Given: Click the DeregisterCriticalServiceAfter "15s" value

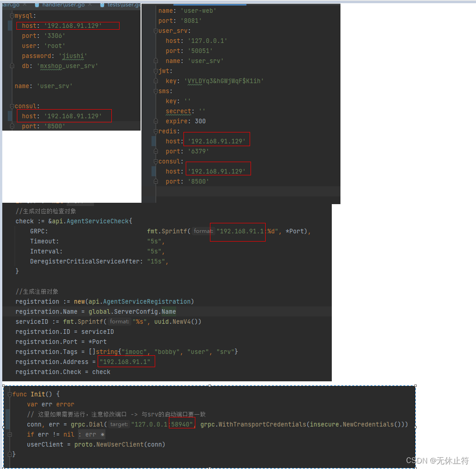Looking at the screenshot, I should click(156, 261).
